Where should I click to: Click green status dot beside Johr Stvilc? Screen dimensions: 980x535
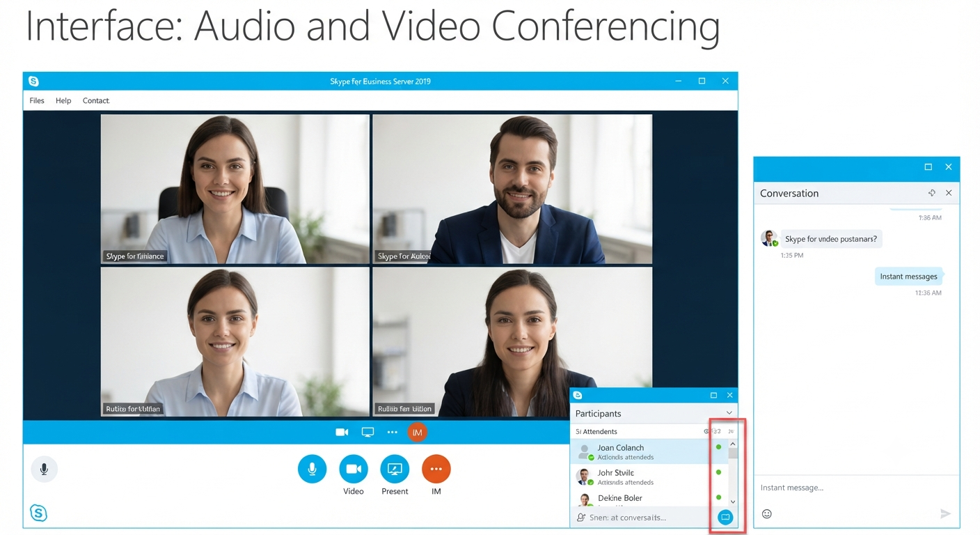(x=718, y=472)
